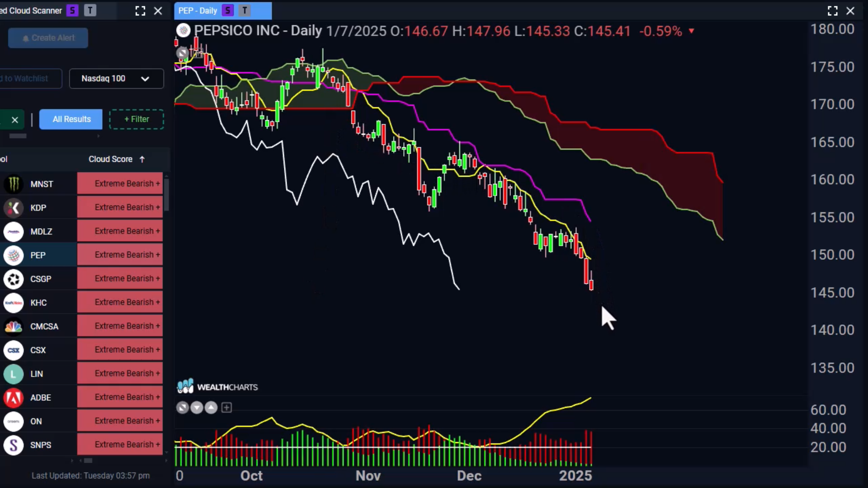
Task: Click the PEPSICO INC - Daily chart title
Action: pos(258,31)
